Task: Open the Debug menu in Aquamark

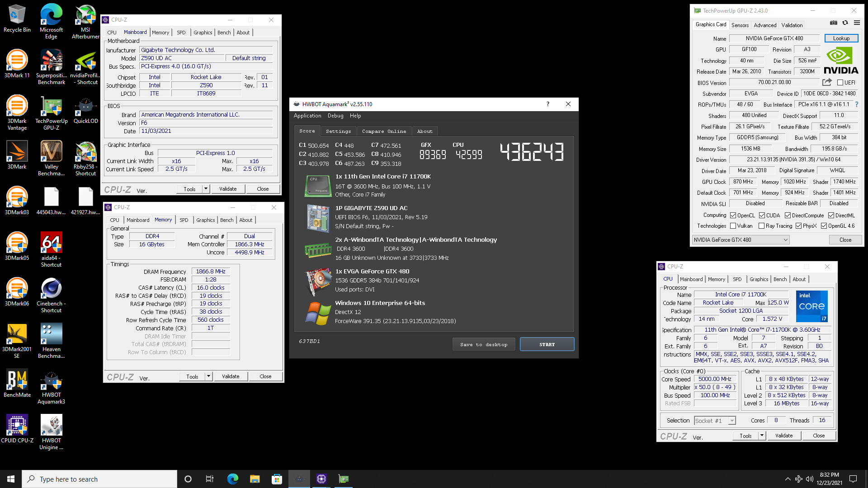Action: coord(335,116)
